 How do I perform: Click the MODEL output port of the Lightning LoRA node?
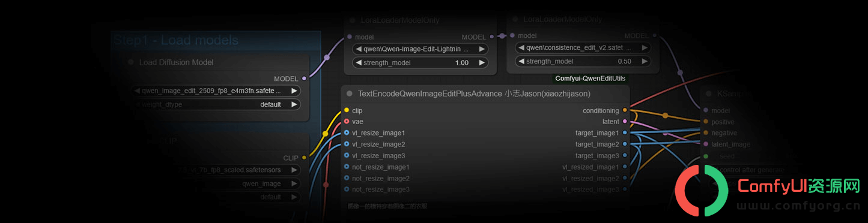tap(492, 37)
